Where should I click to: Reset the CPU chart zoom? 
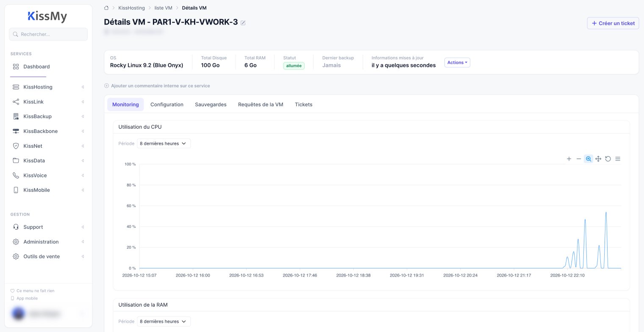point(608,159)
